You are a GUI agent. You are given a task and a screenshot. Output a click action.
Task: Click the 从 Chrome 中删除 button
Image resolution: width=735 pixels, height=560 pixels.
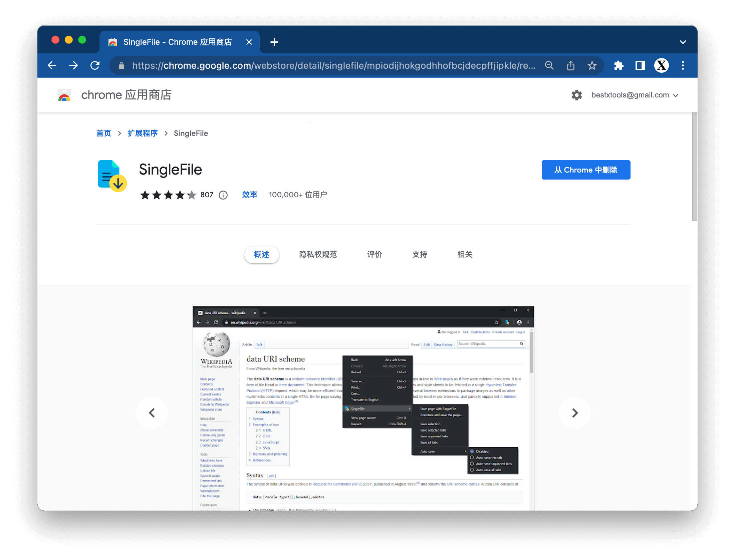point(585,170)
